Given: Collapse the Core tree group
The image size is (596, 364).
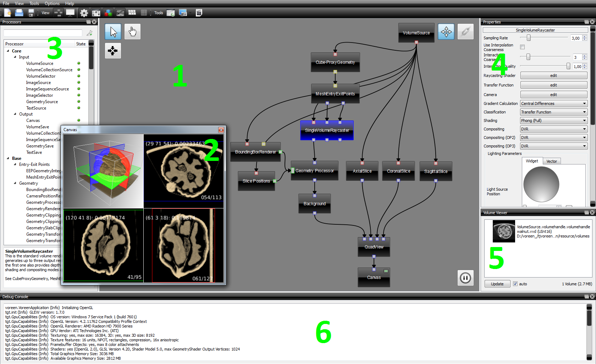Looking at the screenshot, I should click(x=8, y=51).
